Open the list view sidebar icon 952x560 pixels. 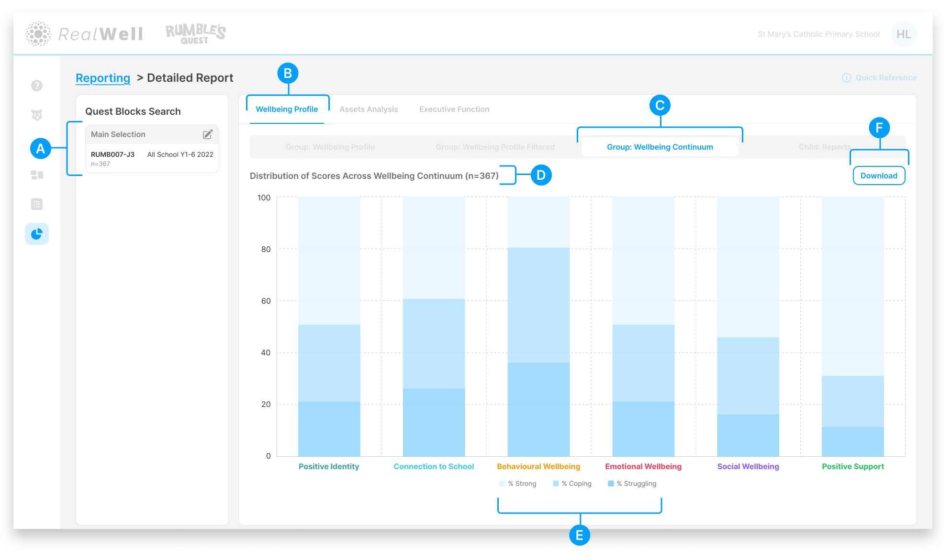[37, 204]
